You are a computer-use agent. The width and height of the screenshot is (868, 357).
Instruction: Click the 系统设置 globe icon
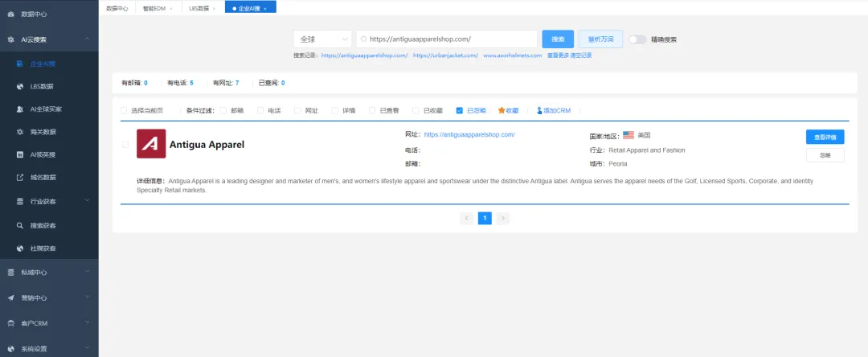click(x=10, y=349)
